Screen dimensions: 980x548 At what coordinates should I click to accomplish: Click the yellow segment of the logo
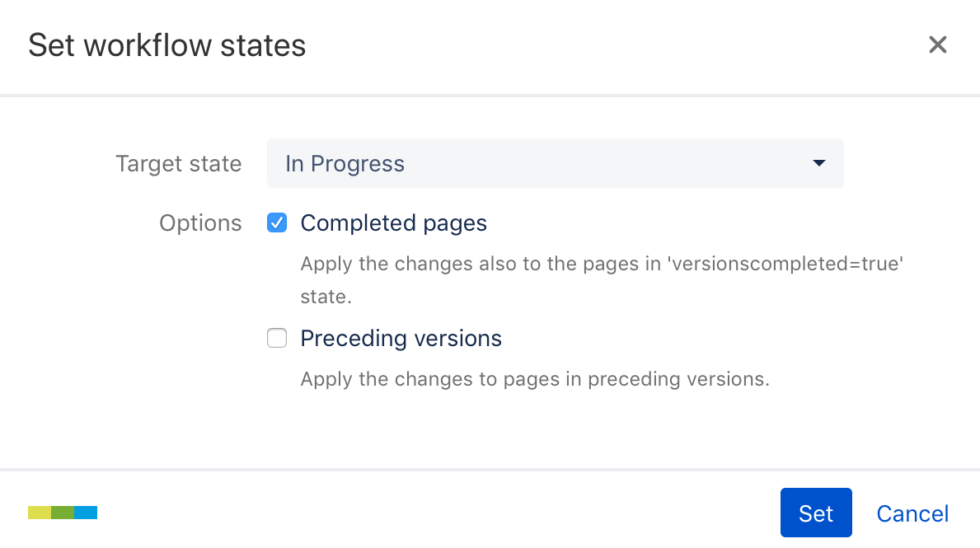(x=40, y=513)
